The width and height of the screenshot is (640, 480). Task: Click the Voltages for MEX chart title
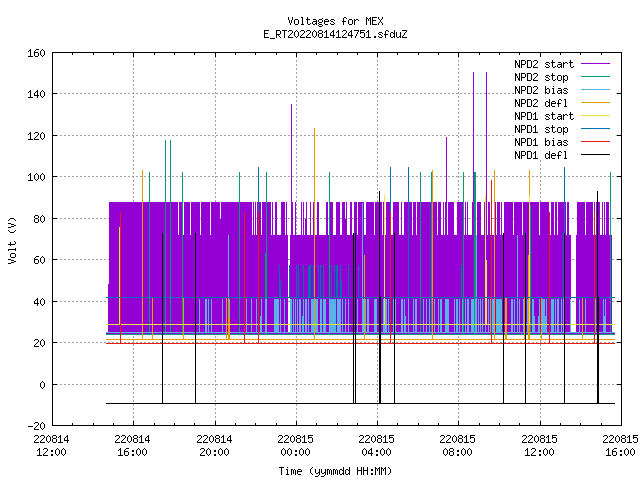click(335, 21)
